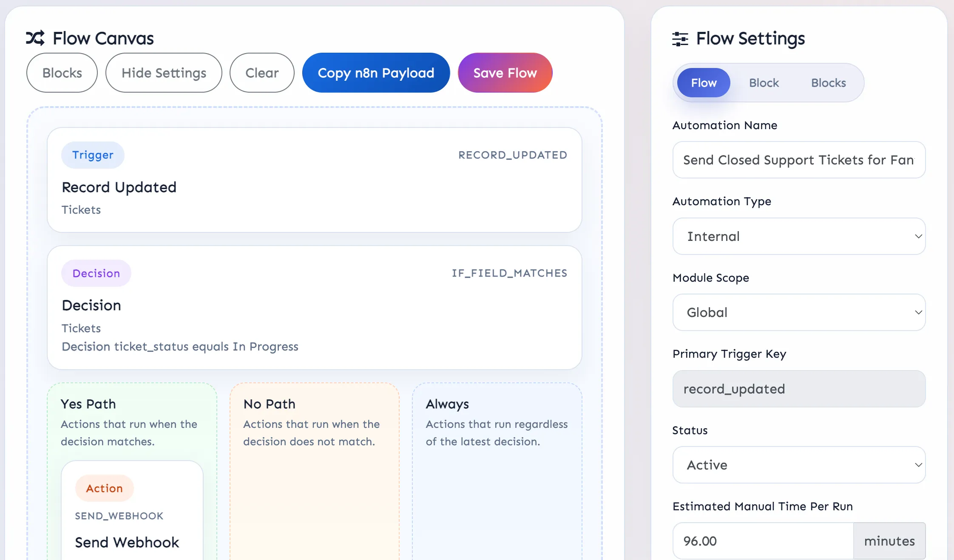Click the minutes unit label
This screenshot has width=954, height=560.
[889, 541]
